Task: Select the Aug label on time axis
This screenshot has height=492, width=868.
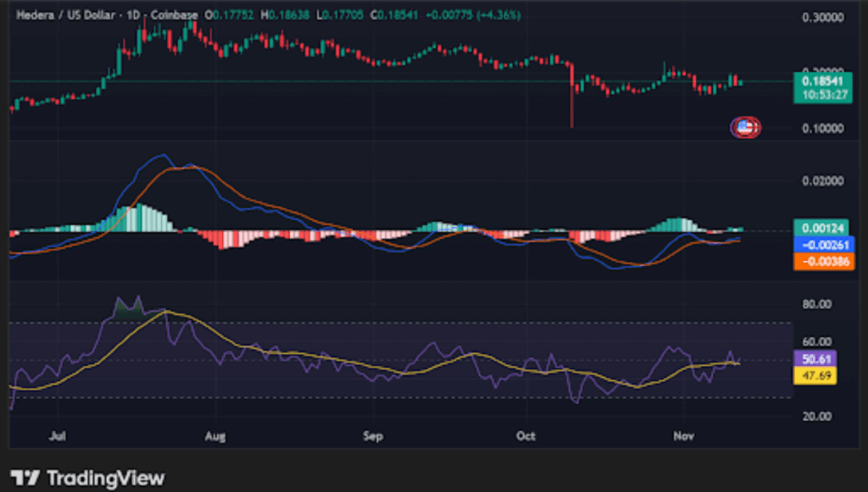Action: [216, 437]
